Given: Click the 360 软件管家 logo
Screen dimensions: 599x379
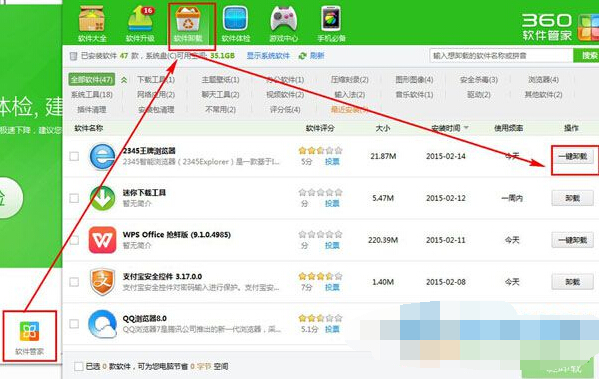Looking at the screenshot, I should click(x=560, y=26).
